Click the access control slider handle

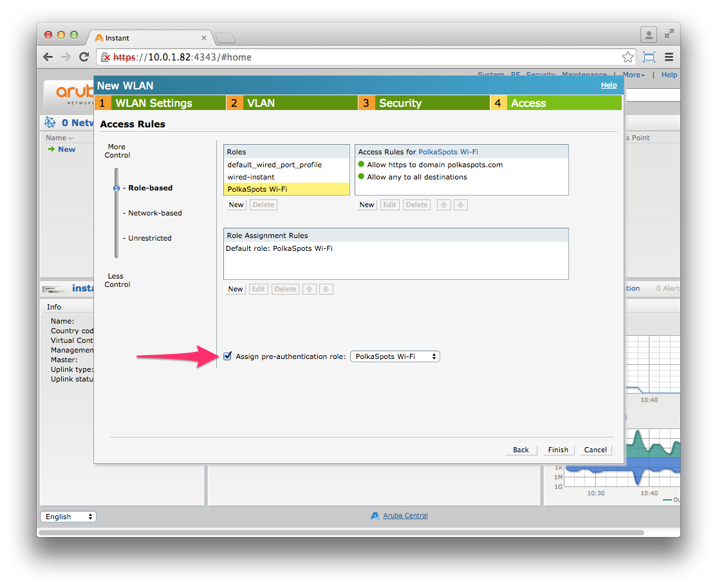(x=116, y=188)
